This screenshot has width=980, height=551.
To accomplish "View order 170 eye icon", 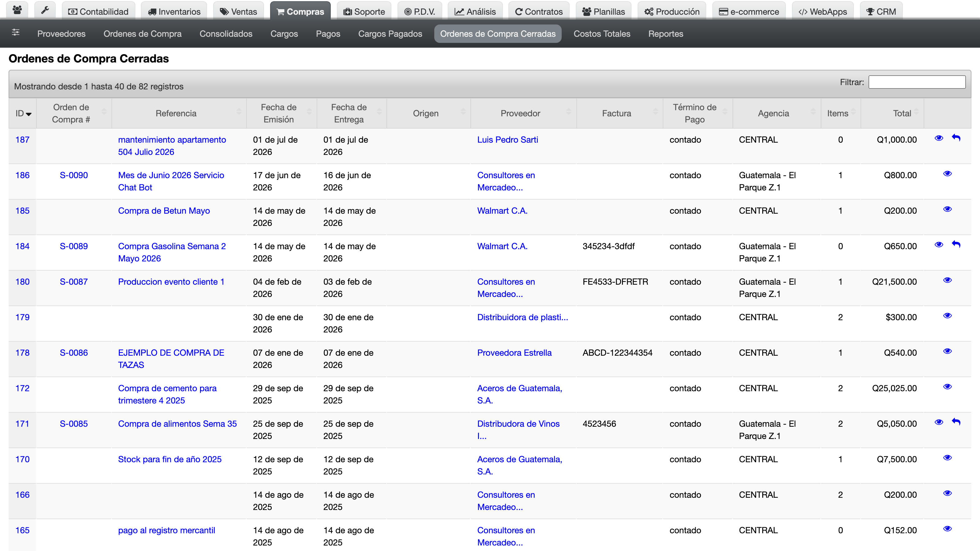I will click(x=947, y=458).
